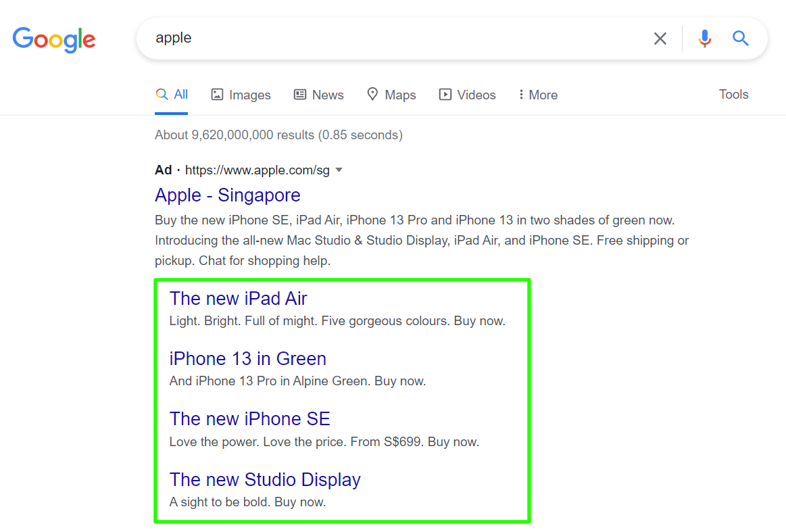Open the Apple - Singapore ad link

point(228,195)
